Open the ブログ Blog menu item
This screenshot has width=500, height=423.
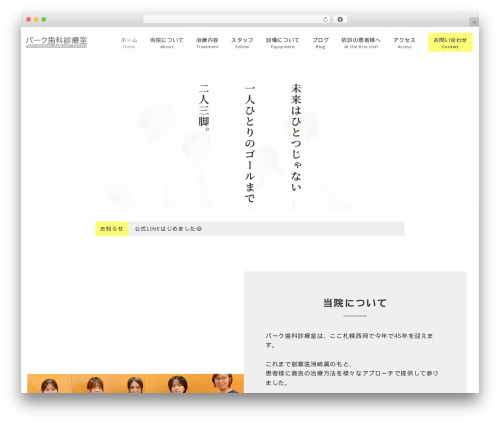tap(320, 43)
